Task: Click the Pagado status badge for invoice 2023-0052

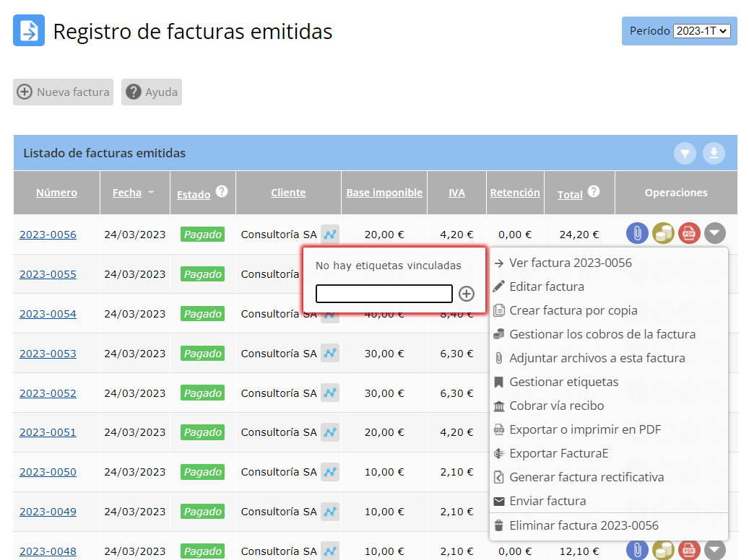Action: tap(202, 393)
